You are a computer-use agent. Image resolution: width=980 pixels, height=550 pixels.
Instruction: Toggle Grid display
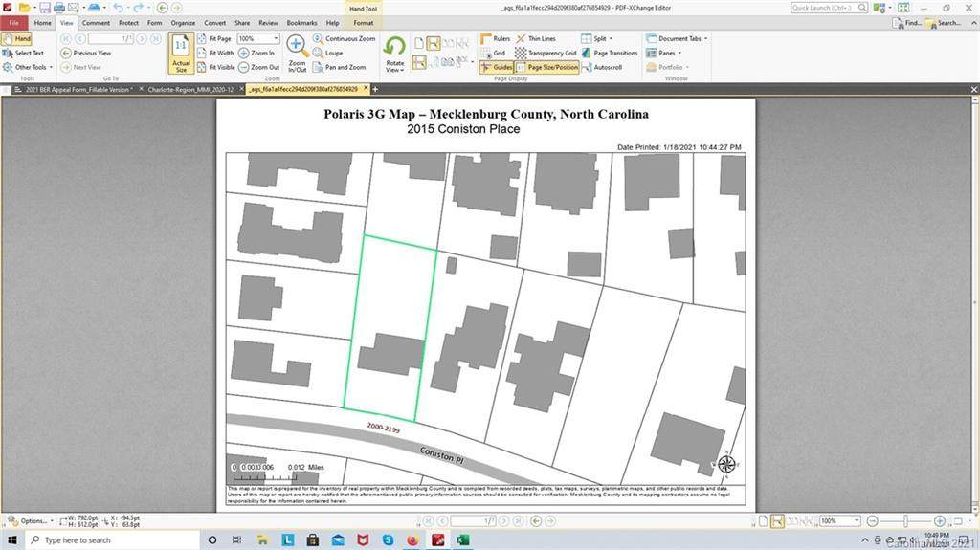click(x=493, y=54)
